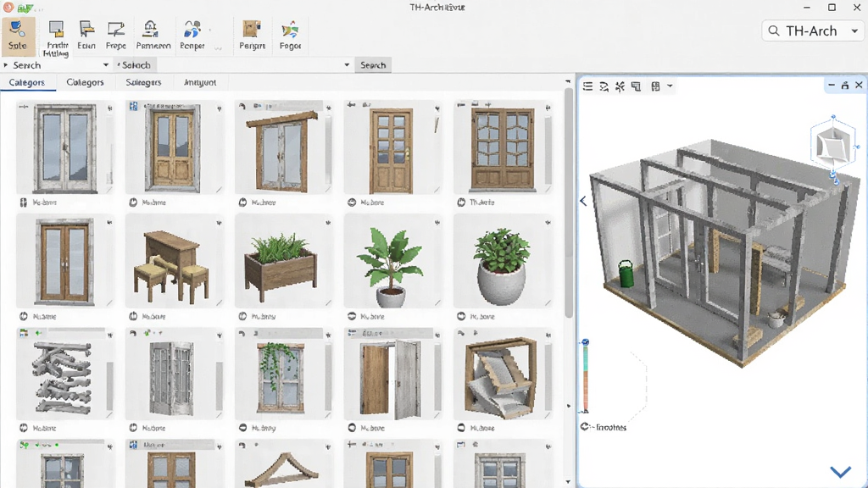Activate the Renper tool in the ribbon
Viewport: 868px width, 488px height.
pos(192,36)
